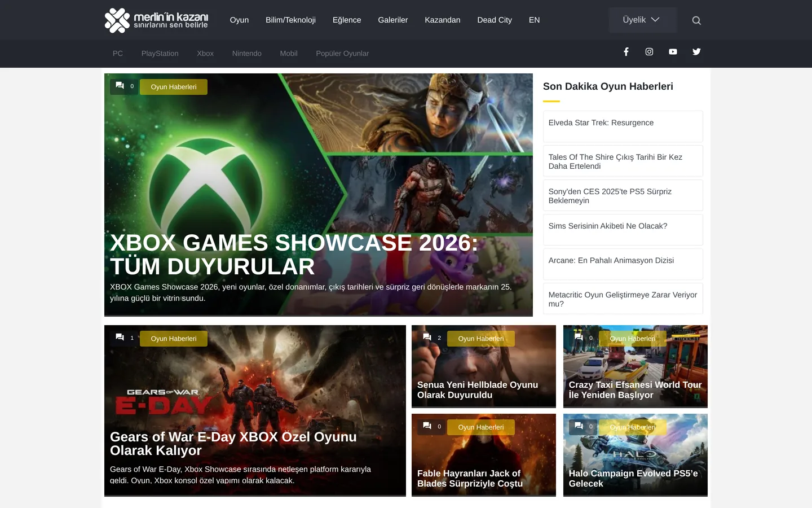Click comment icon on Xbox Games Showcase article
The height and width of the screenshot is (508, 812).
[120, 86]
